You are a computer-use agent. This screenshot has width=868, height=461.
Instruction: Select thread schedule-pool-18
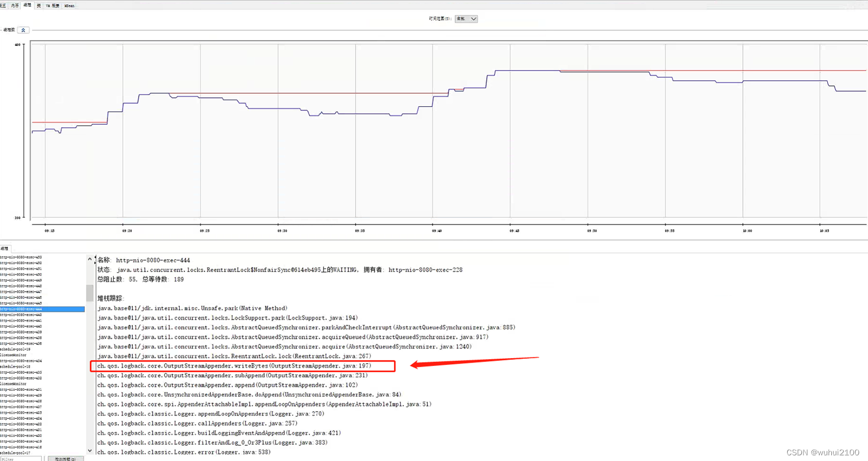click(x=15, y=367)
